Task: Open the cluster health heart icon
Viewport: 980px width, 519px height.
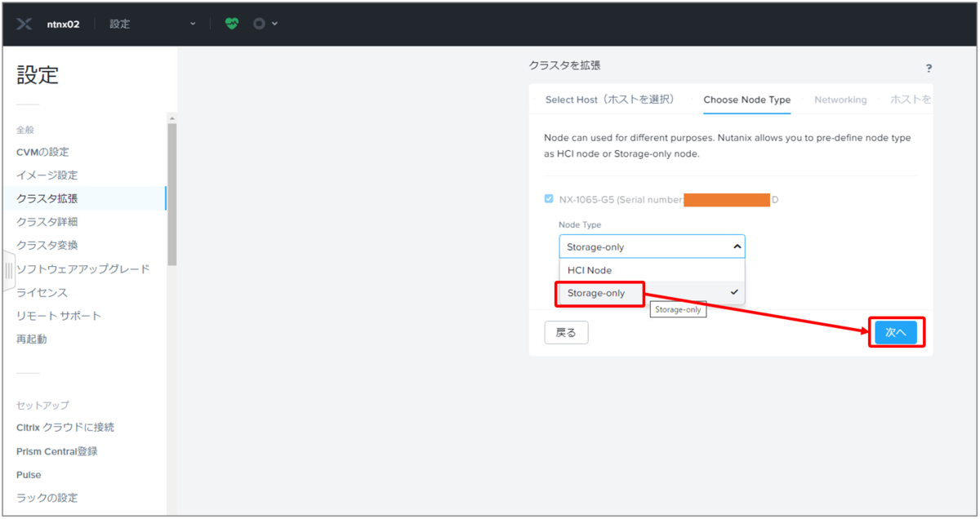Action: click(x=232, y=24)
